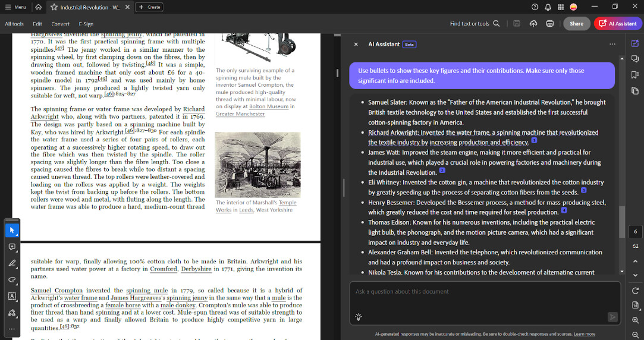Open the Derbyshire link
This screenshot has width=644, height=340.
pos(196,269)
